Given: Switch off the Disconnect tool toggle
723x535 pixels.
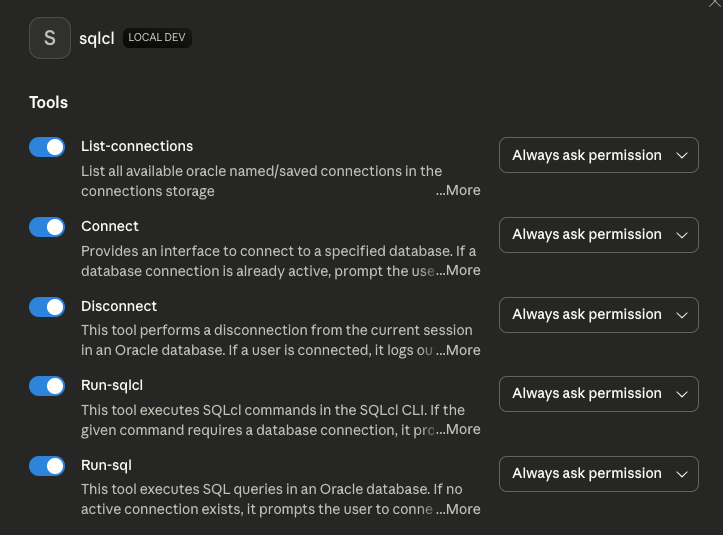Looking at the screenshot, I should coord(47,307).
